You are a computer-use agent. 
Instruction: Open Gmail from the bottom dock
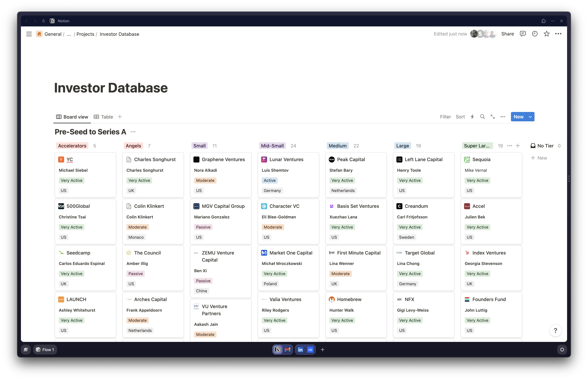point(287,350)
